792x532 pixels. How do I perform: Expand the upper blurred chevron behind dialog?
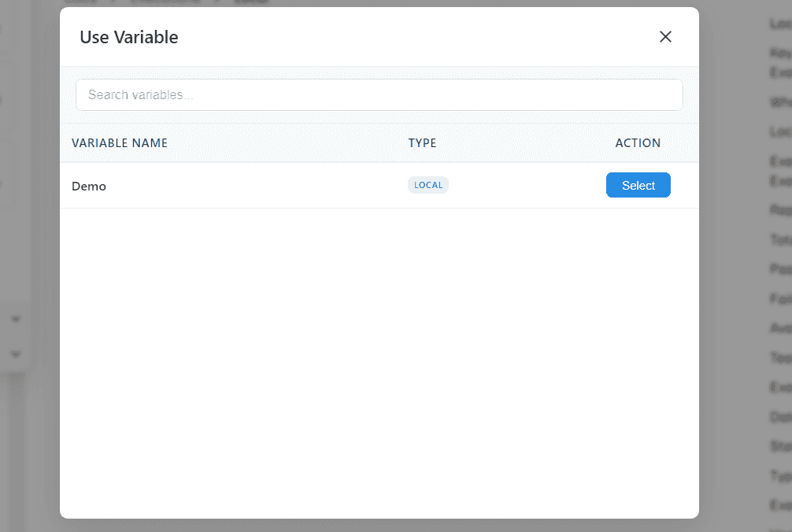click(15, 320)
